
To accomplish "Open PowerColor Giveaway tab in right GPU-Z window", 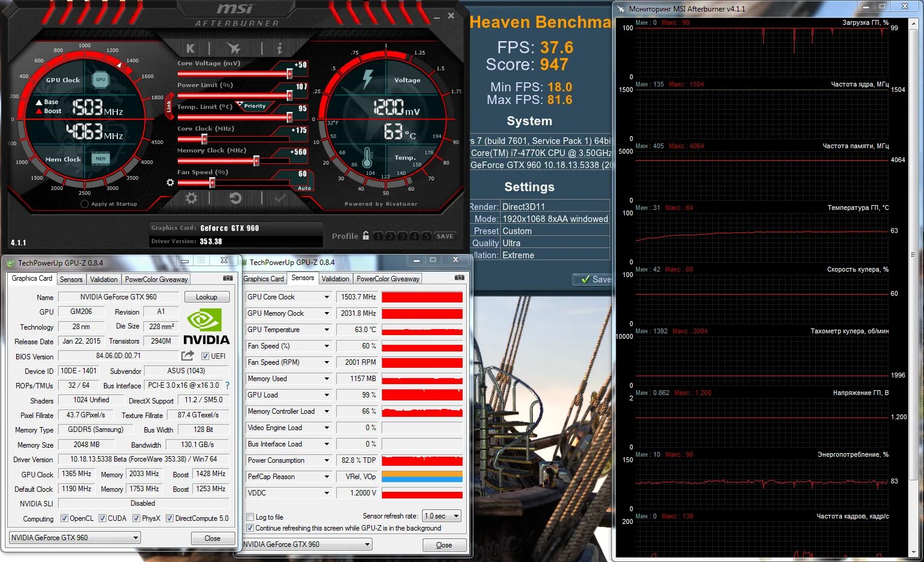I will pos(388,279).
